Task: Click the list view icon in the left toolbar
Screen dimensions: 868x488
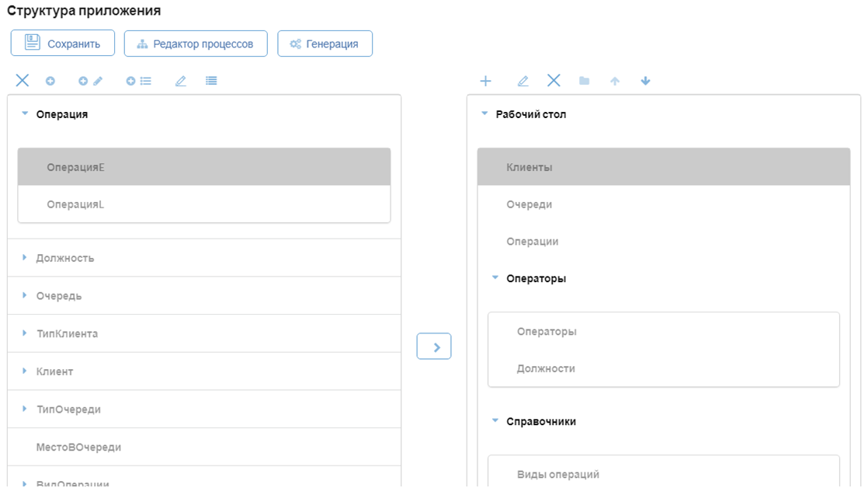Action: (211, 81)
